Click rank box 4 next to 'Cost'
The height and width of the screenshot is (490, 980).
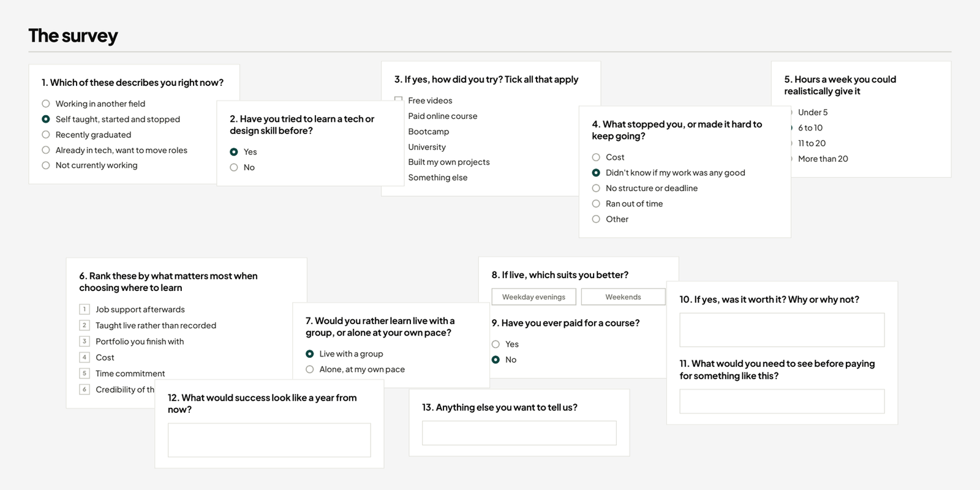85,357
